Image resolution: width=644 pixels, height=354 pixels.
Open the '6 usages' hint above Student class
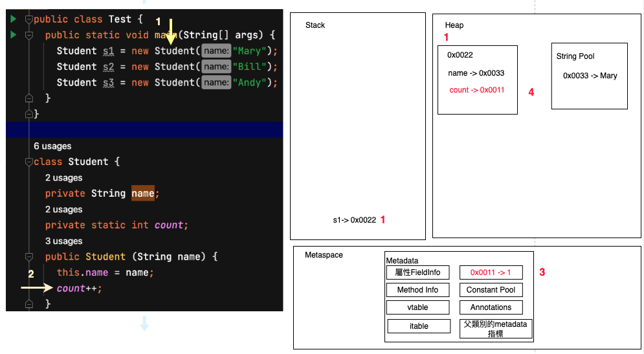point(52,146)
